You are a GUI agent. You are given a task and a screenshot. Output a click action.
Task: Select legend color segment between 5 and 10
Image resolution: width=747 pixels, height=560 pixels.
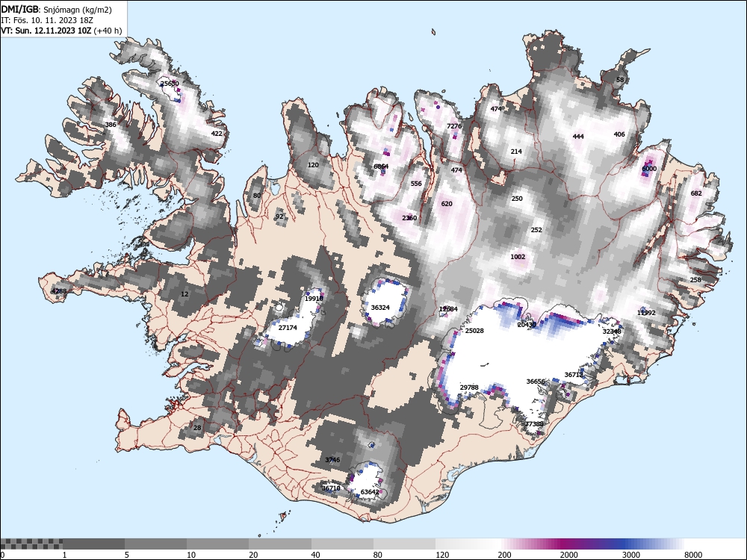pos(156,544)
